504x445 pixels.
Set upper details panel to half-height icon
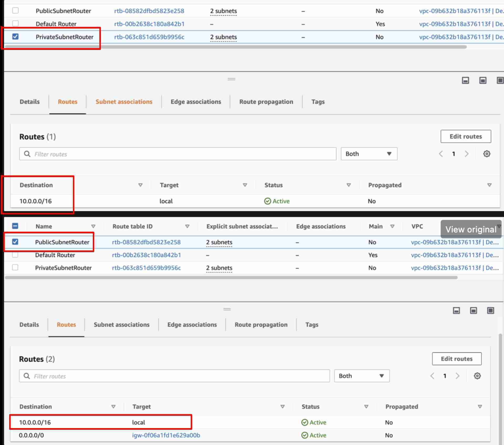[x=483, y=80]
